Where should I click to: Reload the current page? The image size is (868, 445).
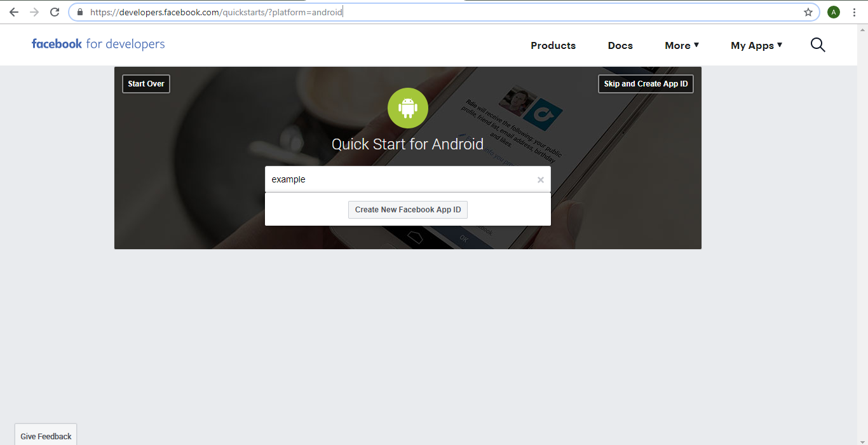coord(55,12)
